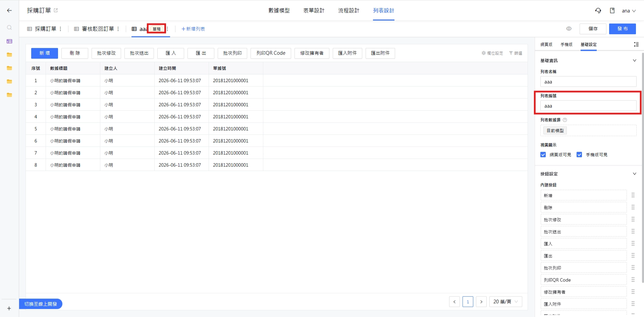Grab drag handle for 批次修改 button row
The image size is (644, 317).
[x=633, y=219]
